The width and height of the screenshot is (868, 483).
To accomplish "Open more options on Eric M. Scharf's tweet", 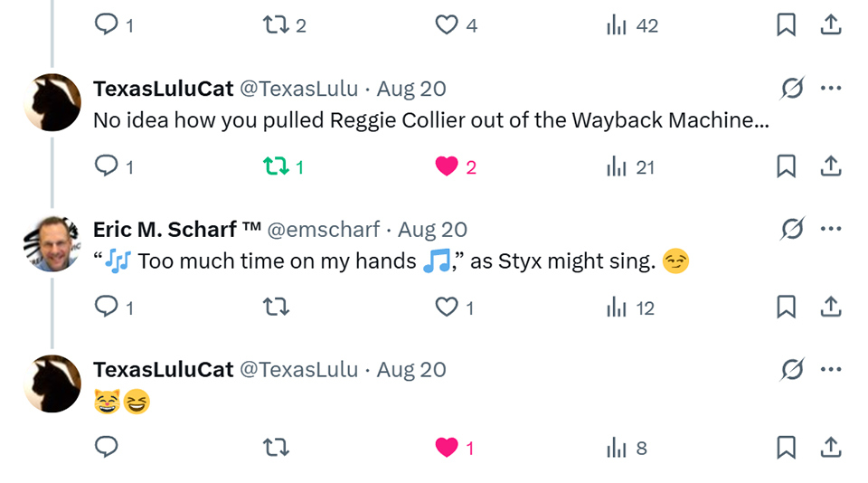I will click(x=831, y=229).
